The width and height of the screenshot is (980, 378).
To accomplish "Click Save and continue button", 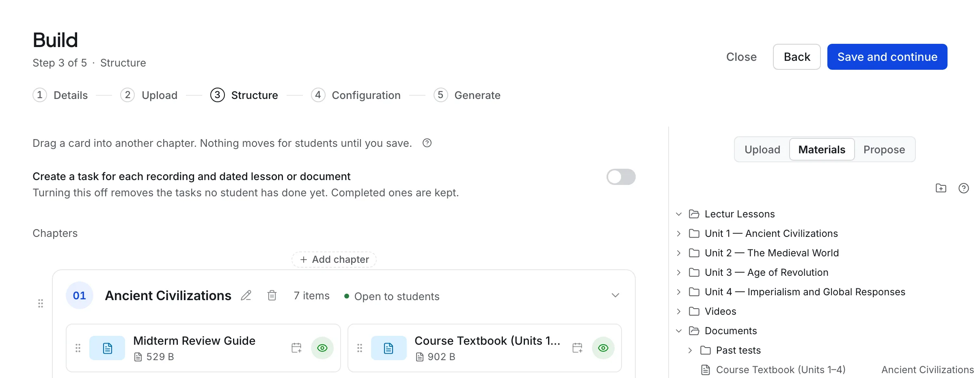I will (x=887, y=57).
